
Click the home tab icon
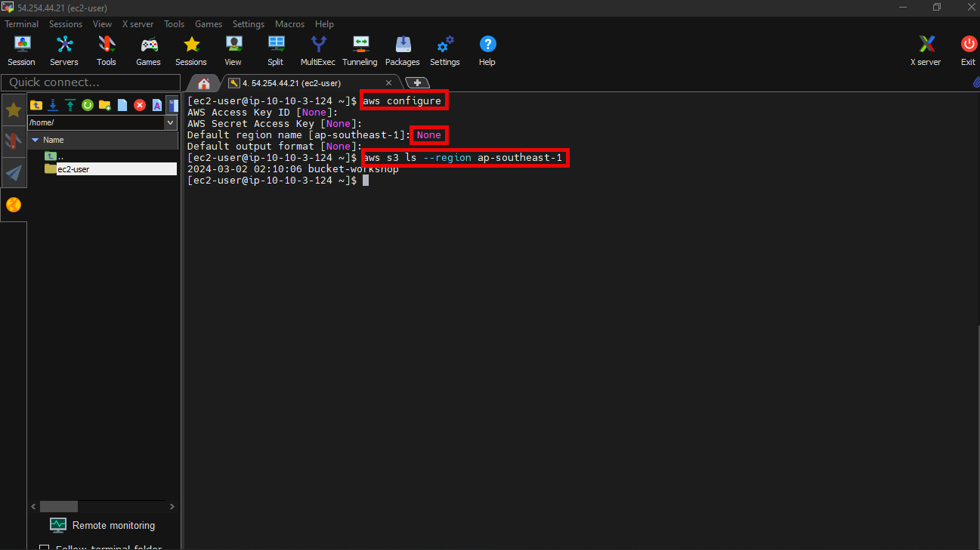pos(203,83)
